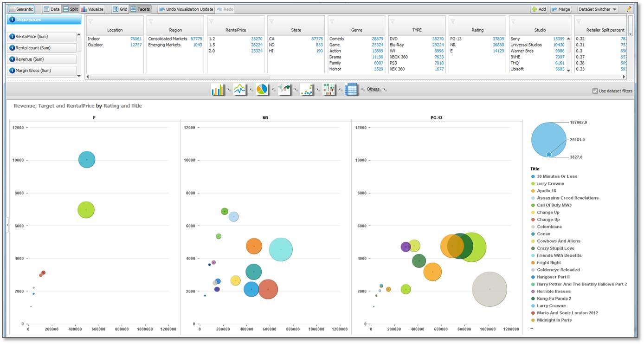Click the down arrow of measures list scrollbar
Screen dimensions: 644x344
[78, 76]
